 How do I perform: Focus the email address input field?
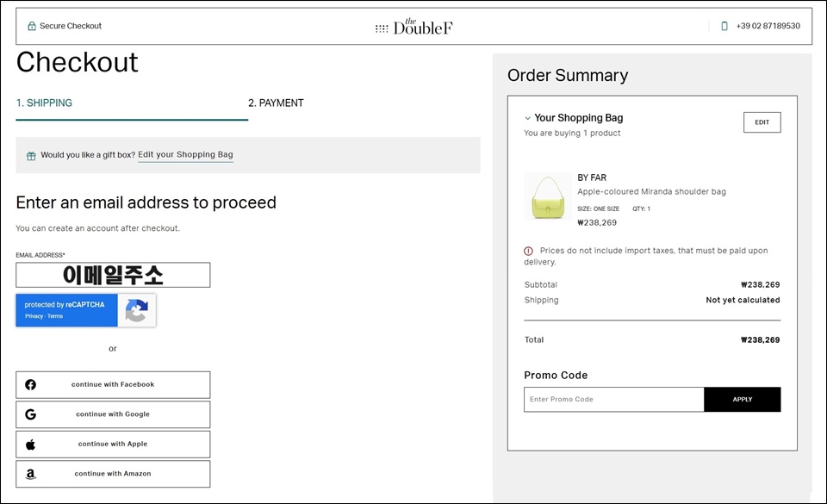[113, 275]
